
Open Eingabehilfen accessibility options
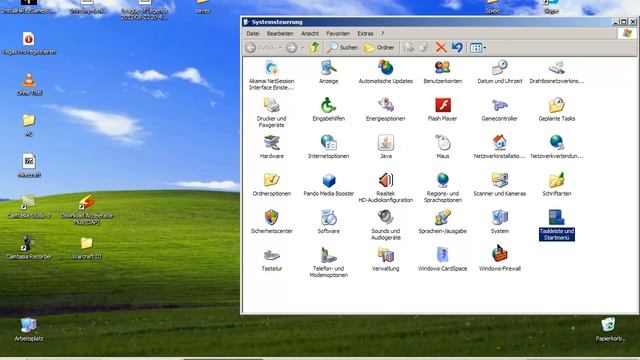[x=328, y=109]
